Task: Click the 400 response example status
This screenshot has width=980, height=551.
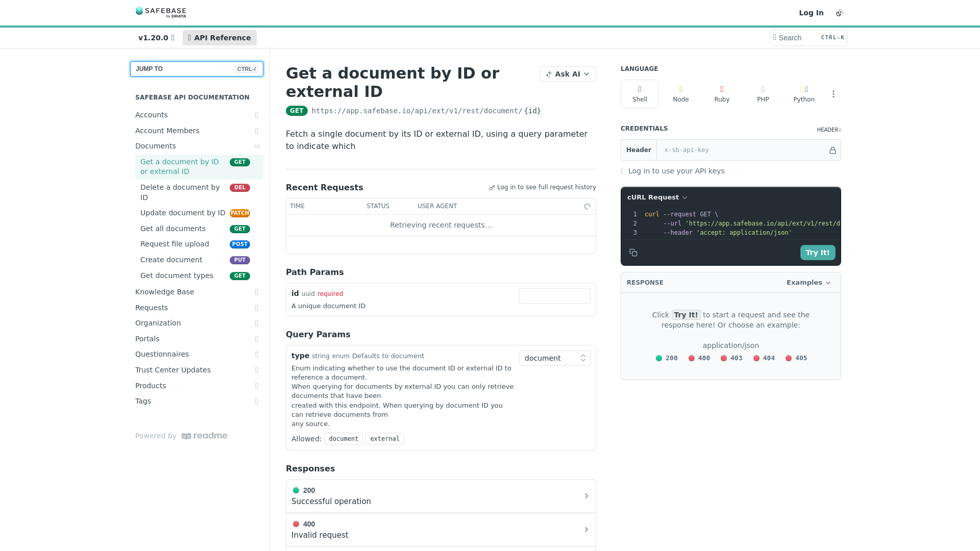Action: 699,358
